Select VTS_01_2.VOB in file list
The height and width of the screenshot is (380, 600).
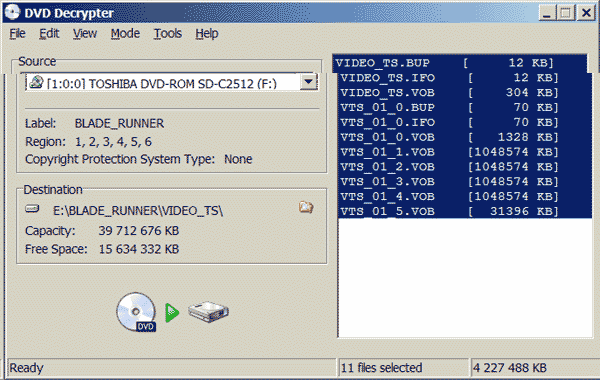point(465,167)
